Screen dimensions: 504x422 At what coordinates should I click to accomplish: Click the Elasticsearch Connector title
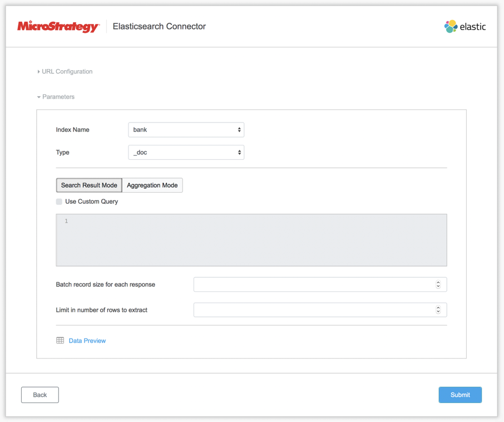(x=159, y=27)
